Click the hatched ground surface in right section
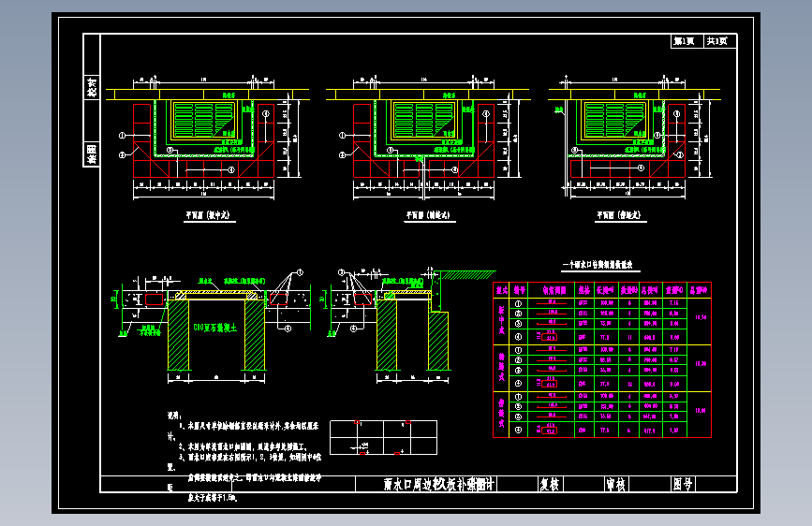This screenshot has width=812, height=526. [468, 275]
